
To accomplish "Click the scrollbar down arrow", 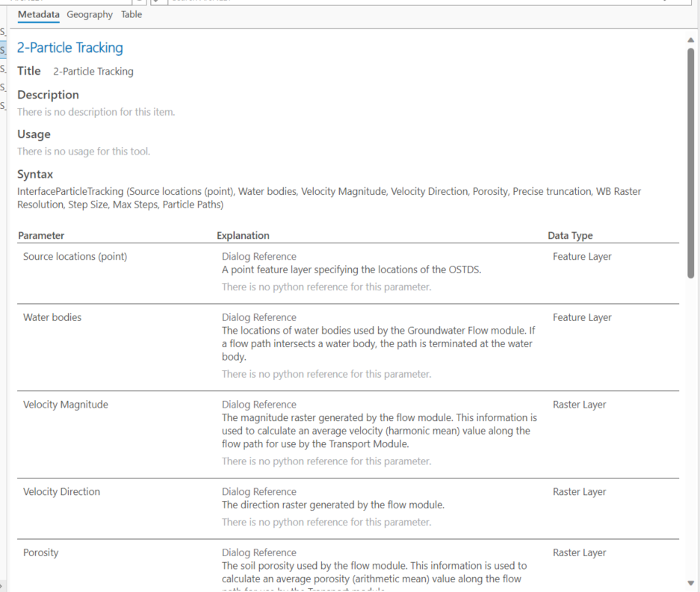I will 690,583.
